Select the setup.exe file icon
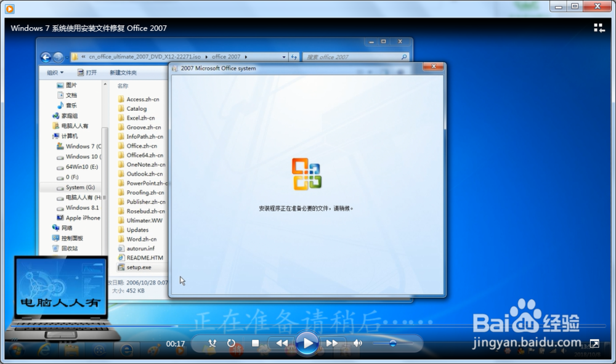 (121, 267)
